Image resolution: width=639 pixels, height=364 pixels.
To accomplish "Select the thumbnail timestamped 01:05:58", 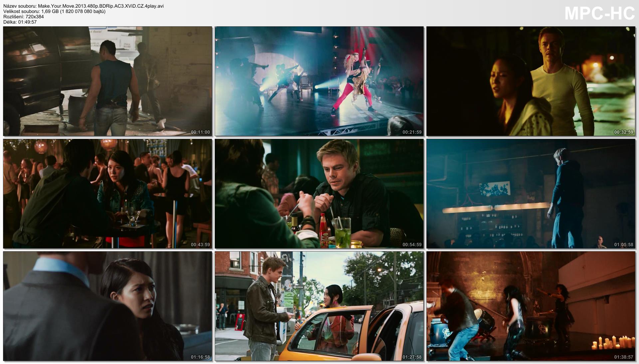I will click(531, 194).
